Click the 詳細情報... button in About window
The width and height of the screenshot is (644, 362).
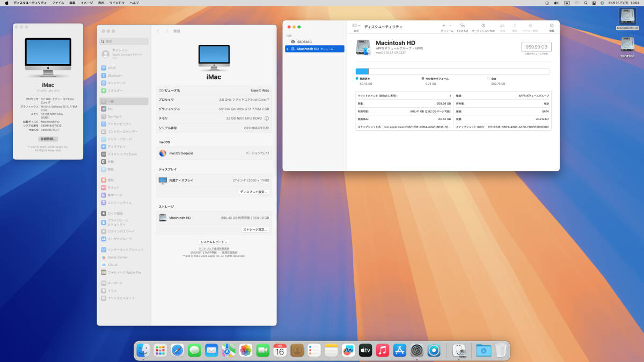tap(48, 139)
